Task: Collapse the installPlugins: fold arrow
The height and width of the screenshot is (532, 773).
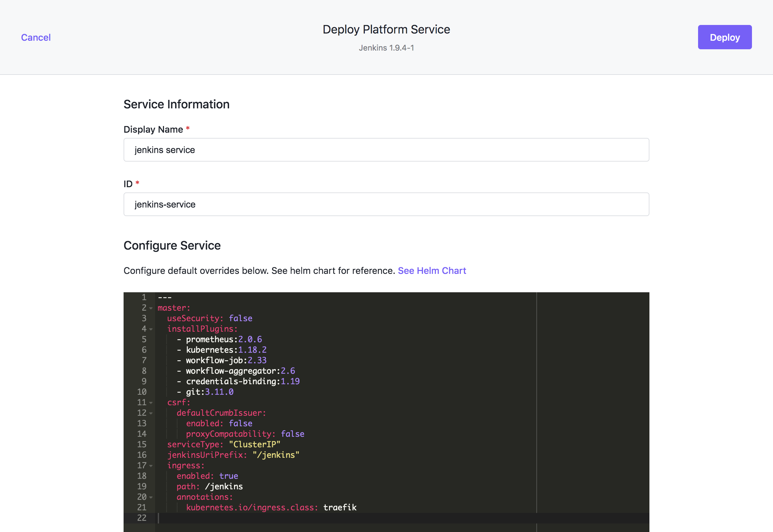Action: tap(151, 329)
